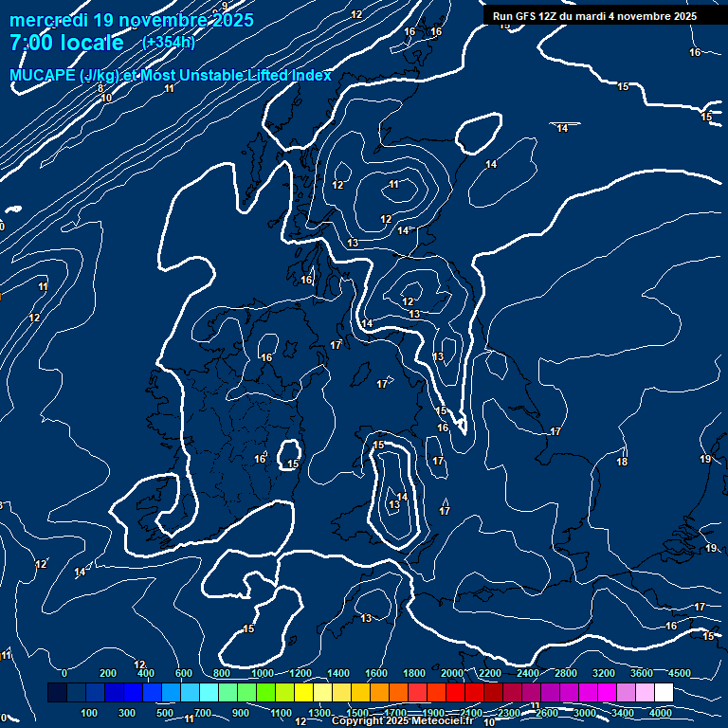Click the 'Copyright 2025 Meteociel.fr' credit
Viewport: 728px width, 728px height.
402,720
